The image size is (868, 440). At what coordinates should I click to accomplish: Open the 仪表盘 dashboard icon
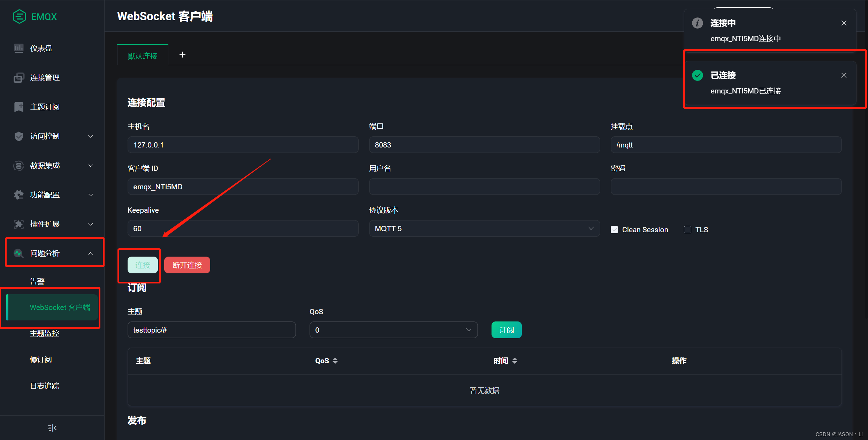pos(19,48)
